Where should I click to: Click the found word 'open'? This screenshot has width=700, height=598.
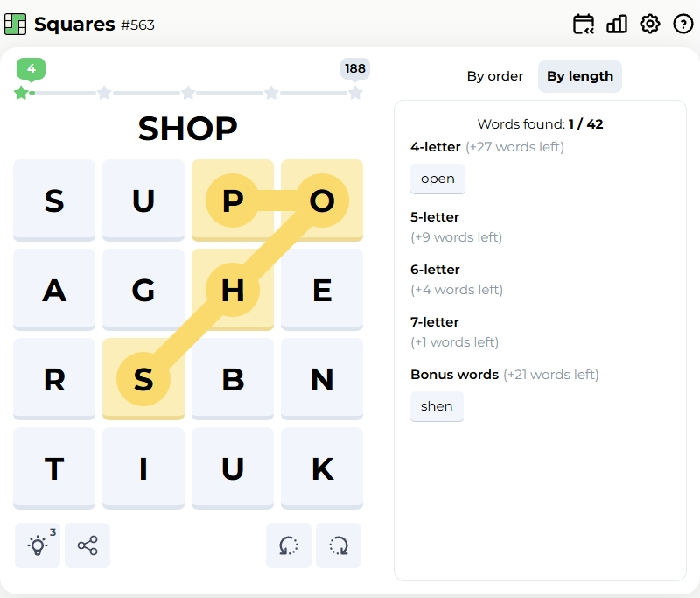pos(437,179)
